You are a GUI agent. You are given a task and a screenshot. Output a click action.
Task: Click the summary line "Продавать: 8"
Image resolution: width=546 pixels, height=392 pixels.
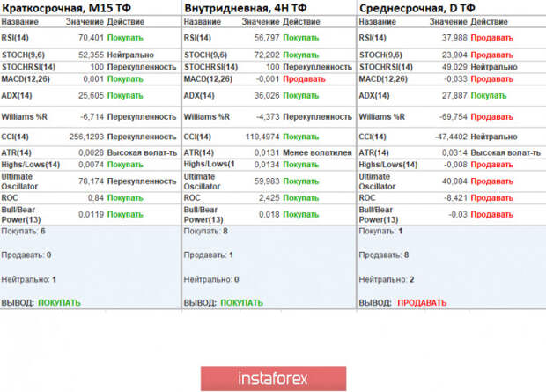click(x=384, y=255)
